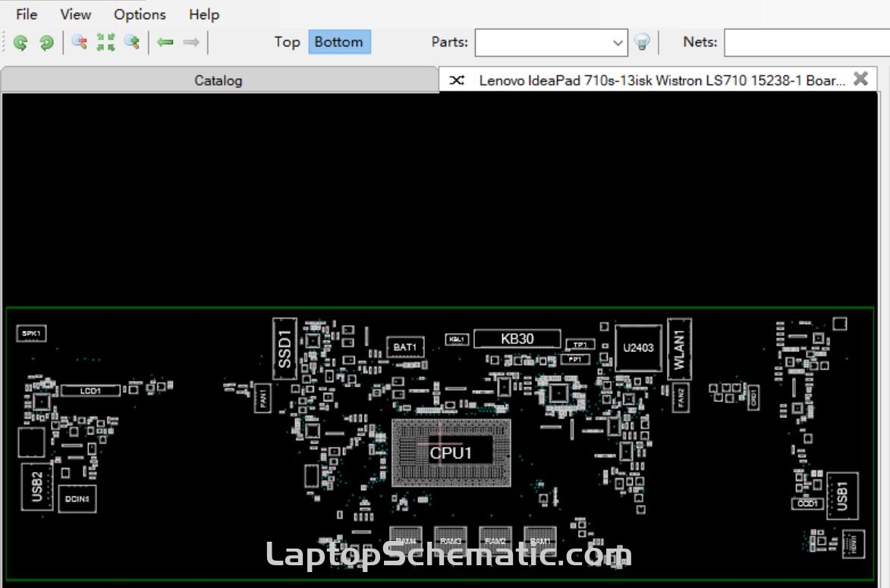
Task: Click the shuffle icon on board tab
Action: click(457, 80)
